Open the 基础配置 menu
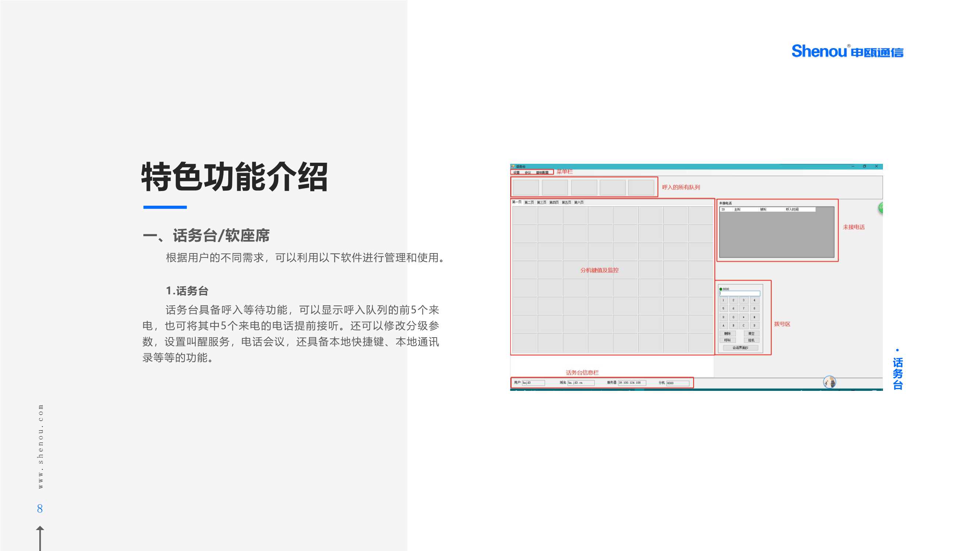This screenshot has width=980, height=551. click(542, 173)
